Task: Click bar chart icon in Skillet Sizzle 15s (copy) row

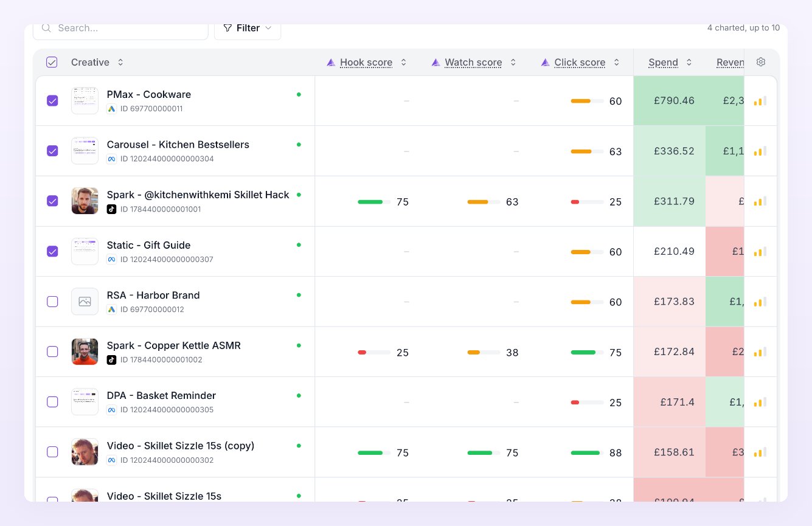Action: (x=760, y=452)
